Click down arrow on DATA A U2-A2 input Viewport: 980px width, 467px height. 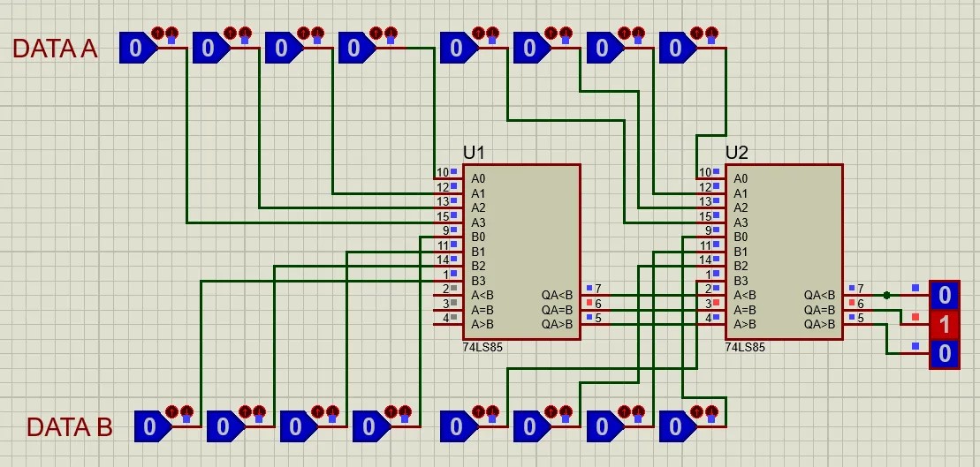point(566,33)
